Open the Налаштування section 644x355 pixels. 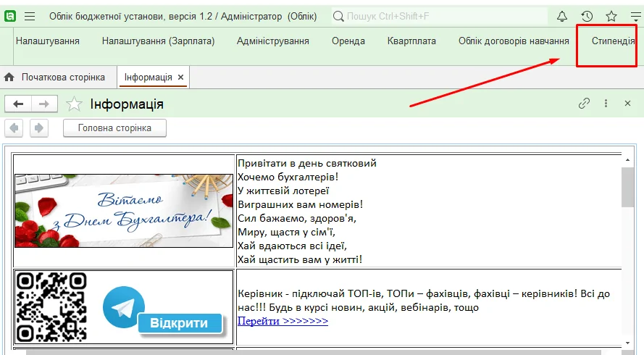pos(48,41)
